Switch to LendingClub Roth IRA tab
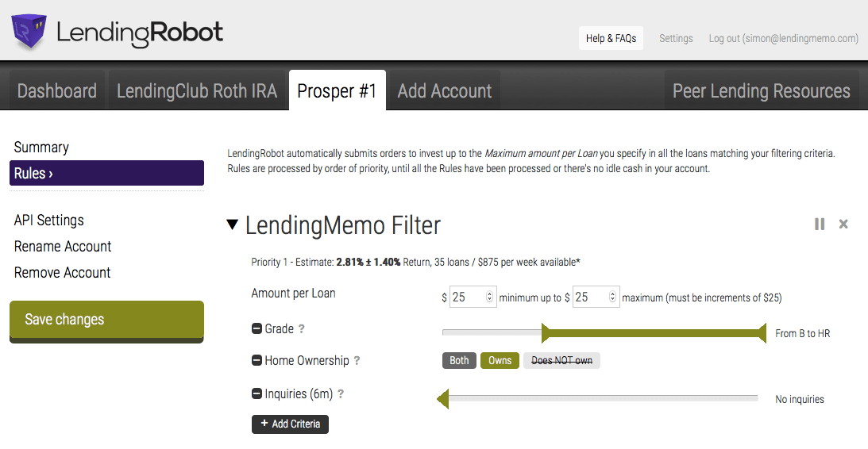868x449 pixels. 197,91
